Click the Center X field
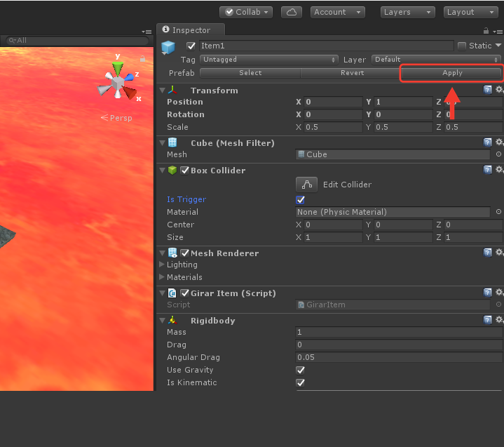The height and width of the screenshot is (447, 504). 333,225
